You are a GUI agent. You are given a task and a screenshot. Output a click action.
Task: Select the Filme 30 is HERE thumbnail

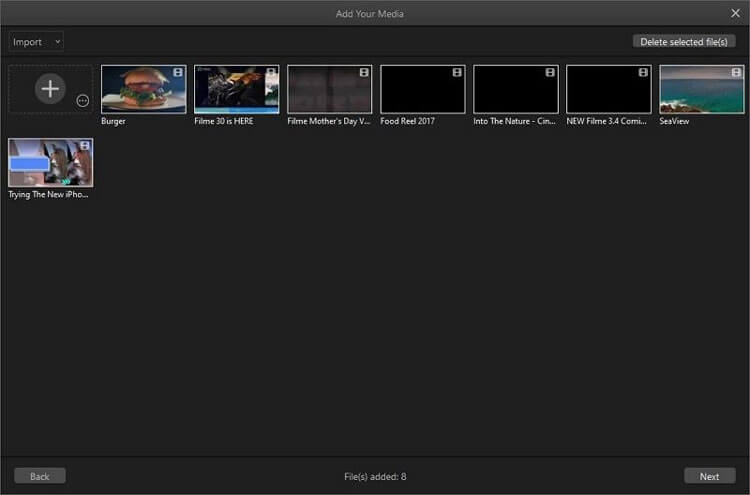tap(237, 89)
